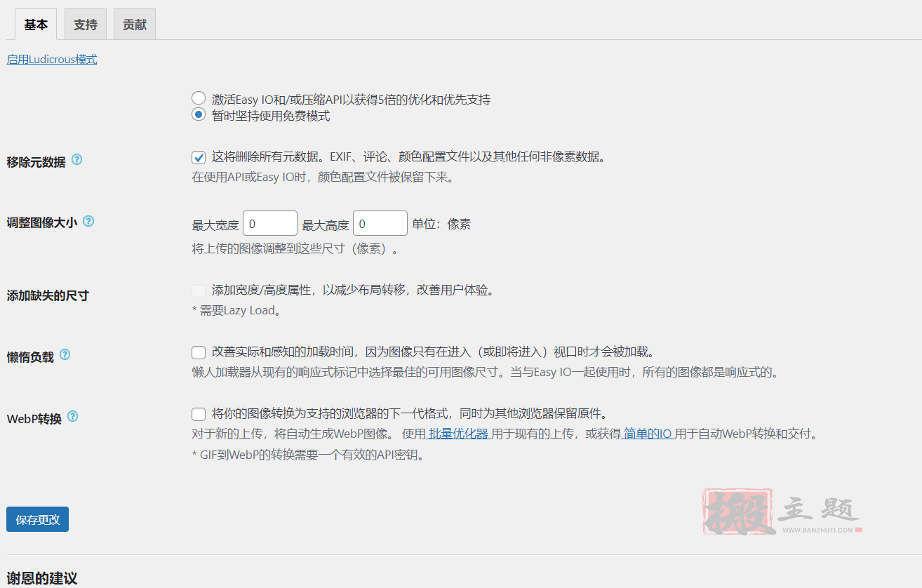Click the 调整图像大小 setting label
Image resolution: width=922 pixels, height=588 pixels.
coord(41,224)
